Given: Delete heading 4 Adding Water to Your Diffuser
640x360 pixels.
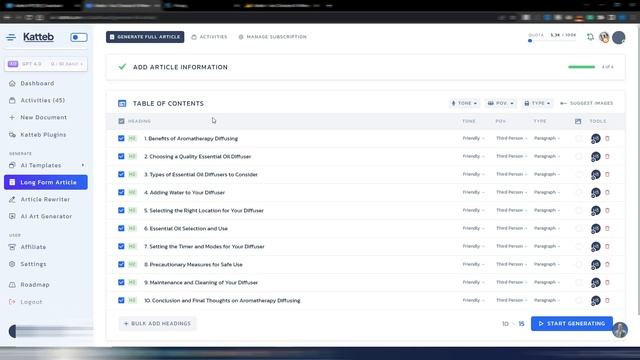Looking at the screenshot, I should 607,192.
